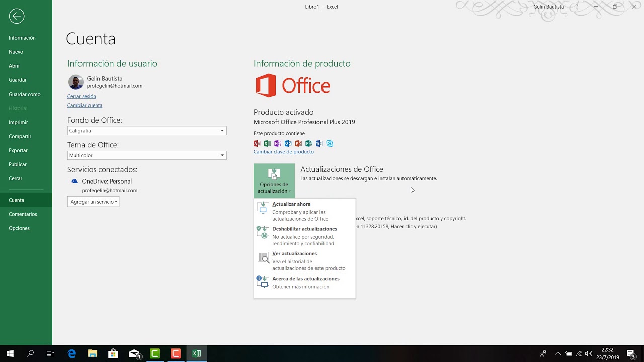Open the Exportar tab

coord(26,150)
